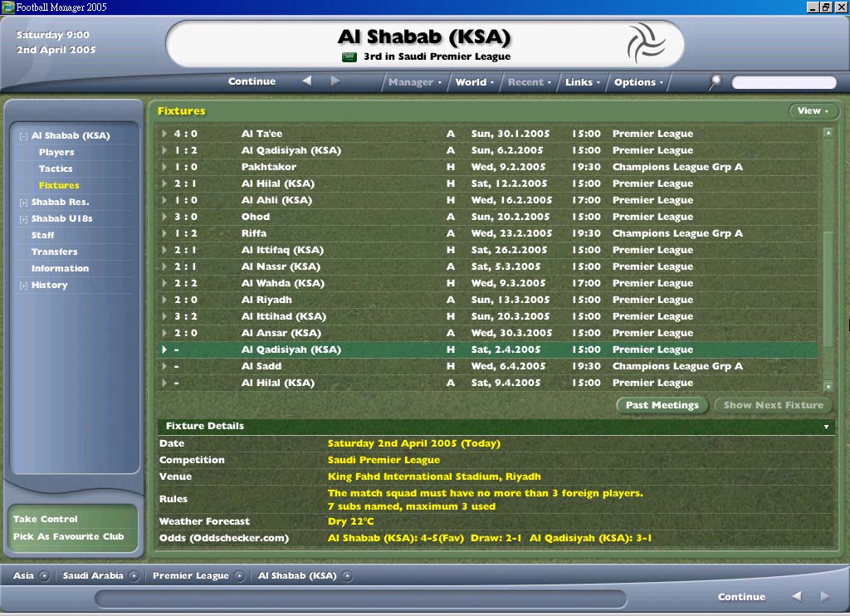Expand the Shabab U18s tree node
Image resolution: width=850 pixels, height=616 pixels.
(x=23, y=219)
